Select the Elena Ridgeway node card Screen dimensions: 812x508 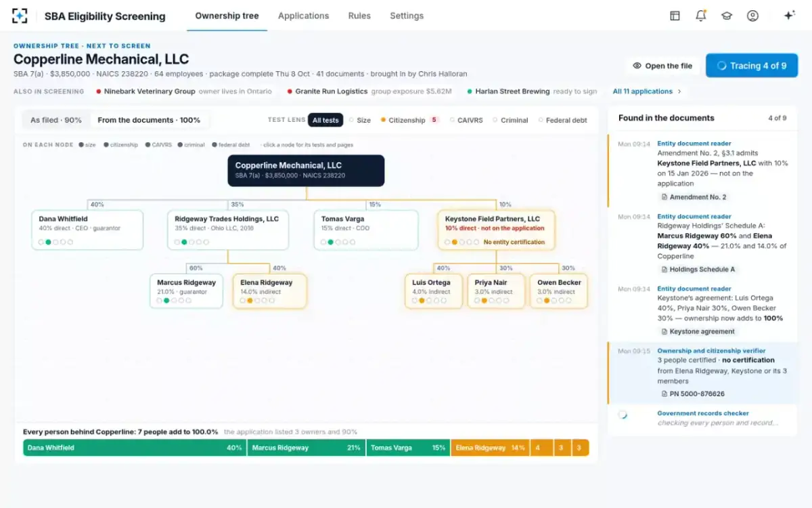point(269,291)
